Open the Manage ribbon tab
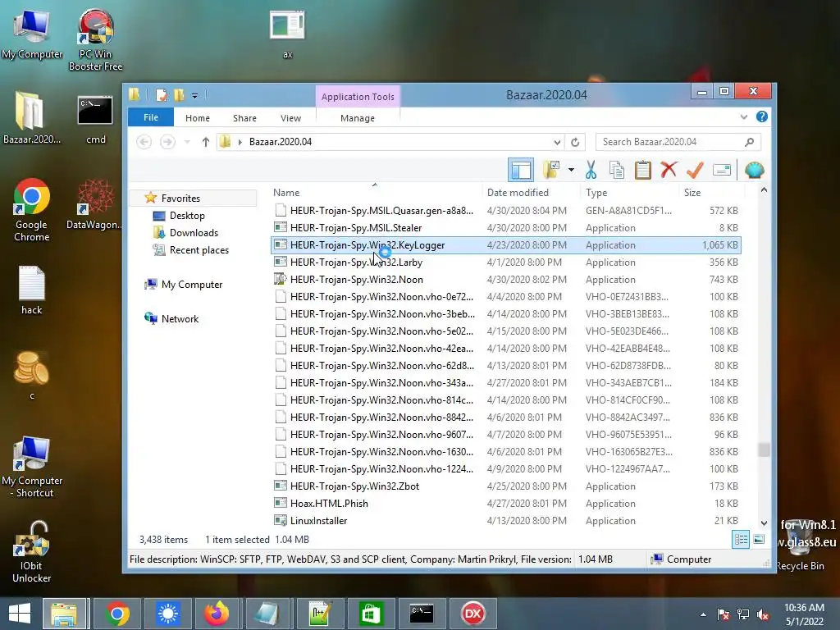This screenshot has width=840, height=630. 358,118
